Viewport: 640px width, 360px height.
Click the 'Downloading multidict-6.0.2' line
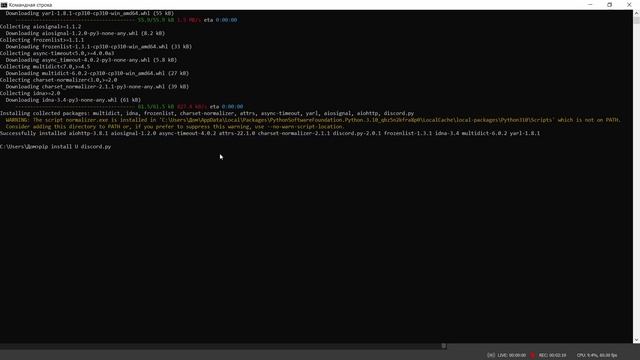[x=97, y=73]
